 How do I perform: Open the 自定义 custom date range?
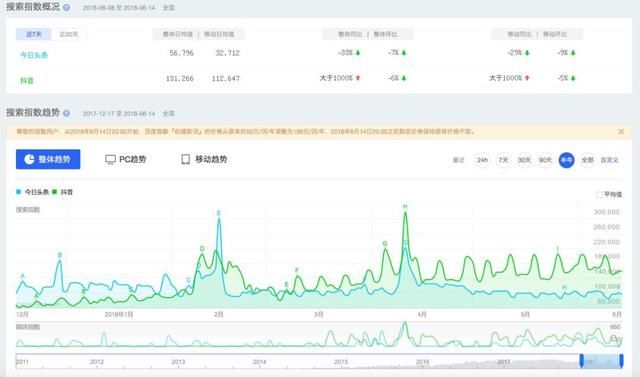(609, 160)
